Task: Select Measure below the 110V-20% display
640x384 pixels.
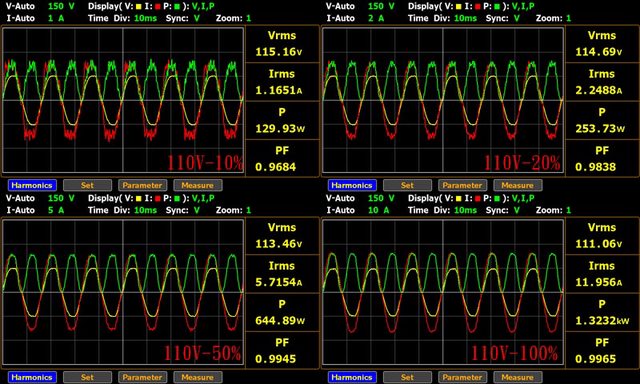Action: click(518, 185)
